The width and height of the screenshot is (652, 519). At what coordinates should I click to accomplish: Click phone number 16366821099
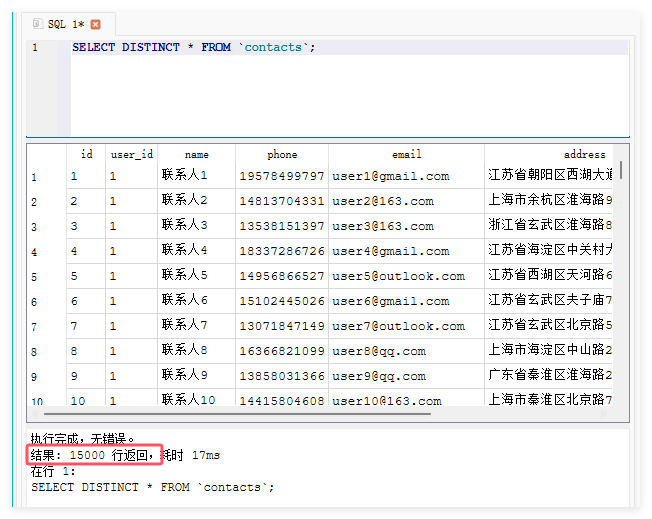click(x=282, y=351)
